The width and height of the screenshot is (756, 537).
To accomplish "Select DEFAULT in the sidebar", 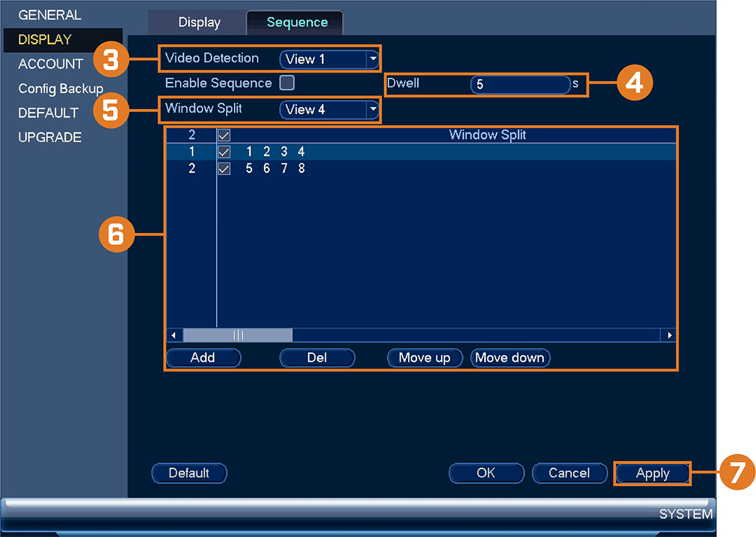I will tap(49, 113).
